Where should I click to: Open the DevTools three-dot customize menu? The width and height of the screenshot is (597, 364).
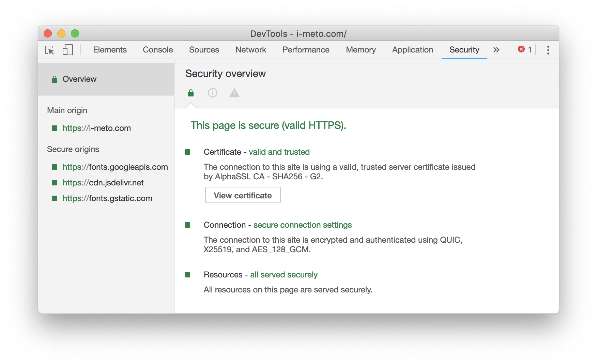click(x=548, y=50)
